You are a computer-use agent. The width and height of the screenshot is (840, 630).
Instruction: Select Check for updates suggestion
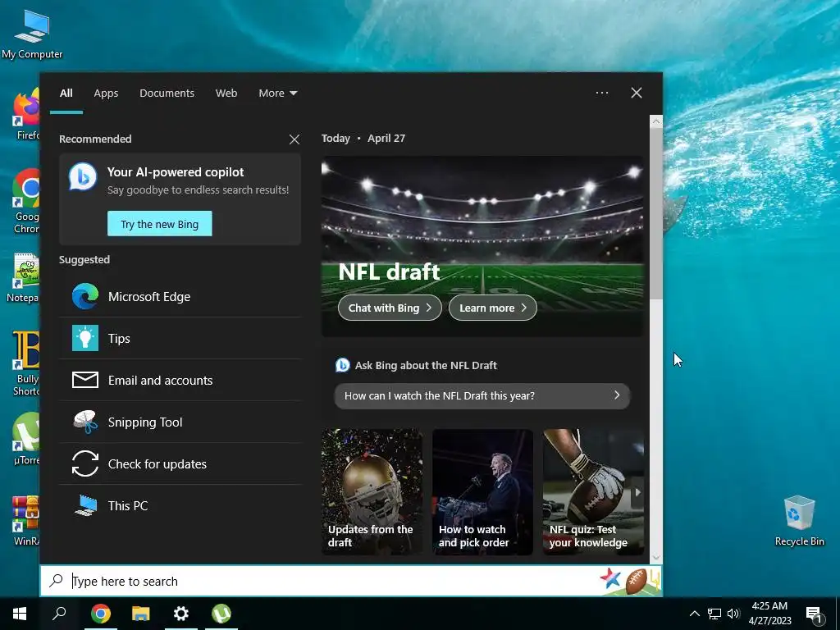click(x=180, y=464)
